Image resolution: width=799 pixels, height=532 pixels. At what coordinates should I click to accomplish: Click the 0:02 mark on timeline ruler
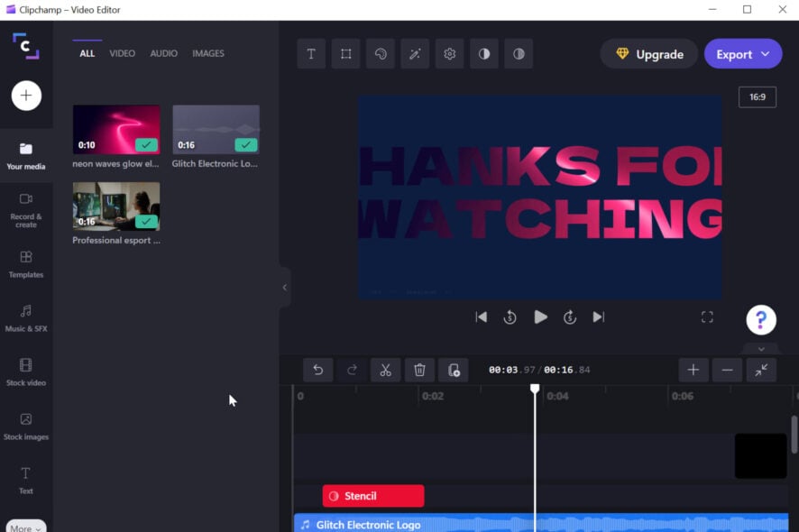point(433,396)
